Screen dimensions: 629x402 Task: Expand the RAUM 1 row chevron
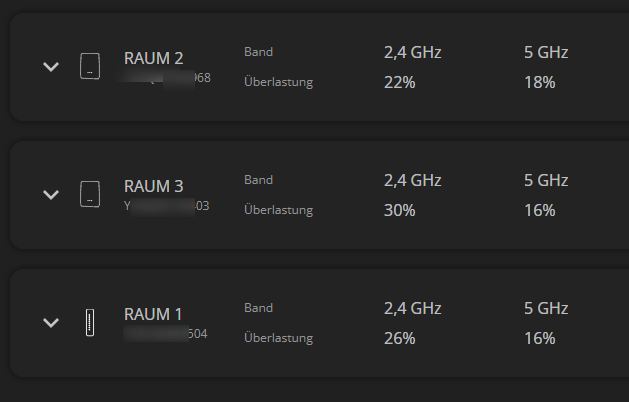tap(51, 322)
